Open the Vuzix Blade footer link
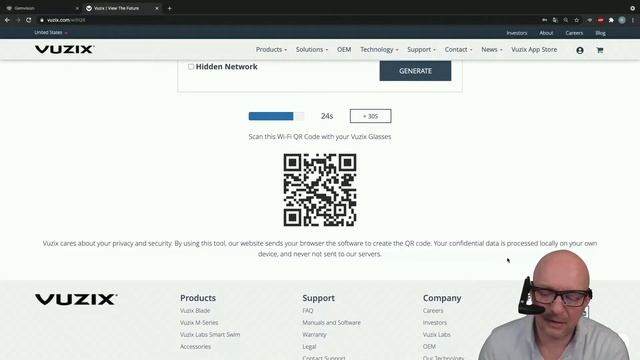 tap(195, 311)
